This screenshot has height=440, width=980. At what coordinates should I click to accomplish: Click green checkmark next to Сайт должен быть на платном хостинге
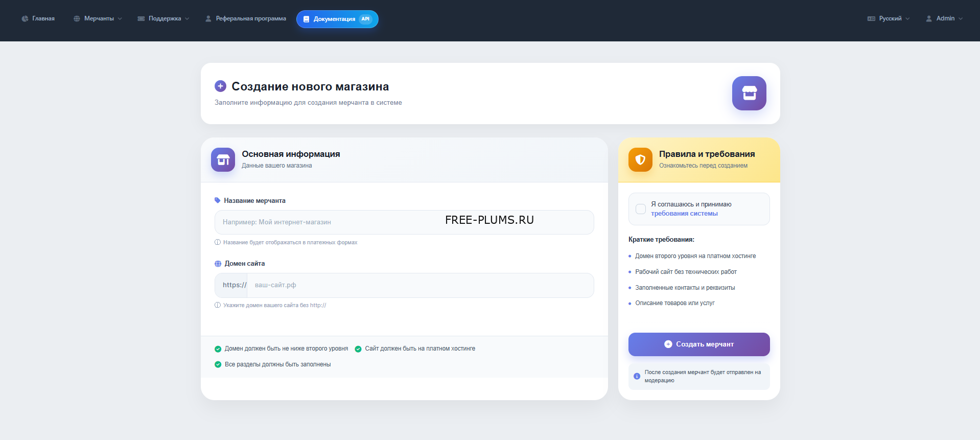[x=358, y=349]
